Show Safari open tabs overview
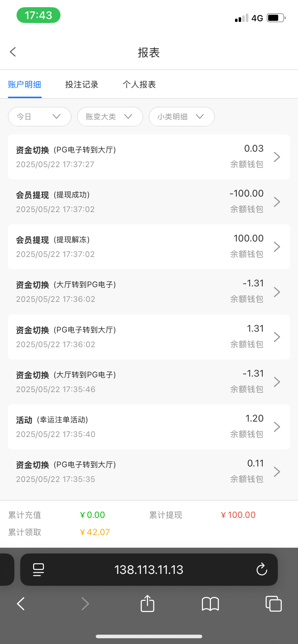 [273, 603]
